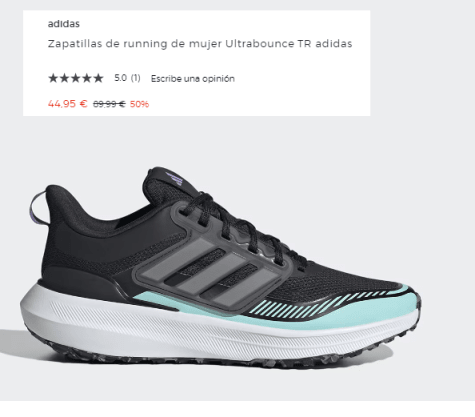Screen dimensions: 475x417
Task: Click the small purple logo on shoe tongue
Action: point(175,178)
